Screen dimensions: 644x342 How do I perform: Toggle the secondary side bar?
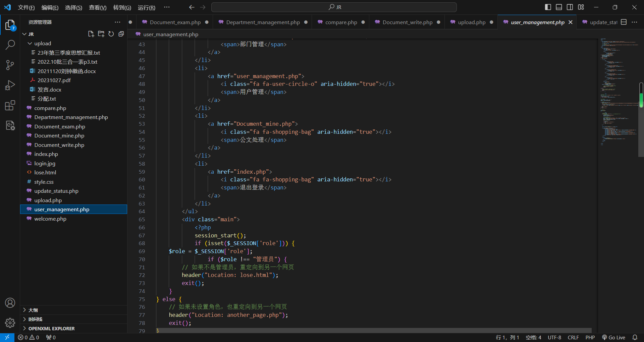click(x=570, y=7)
